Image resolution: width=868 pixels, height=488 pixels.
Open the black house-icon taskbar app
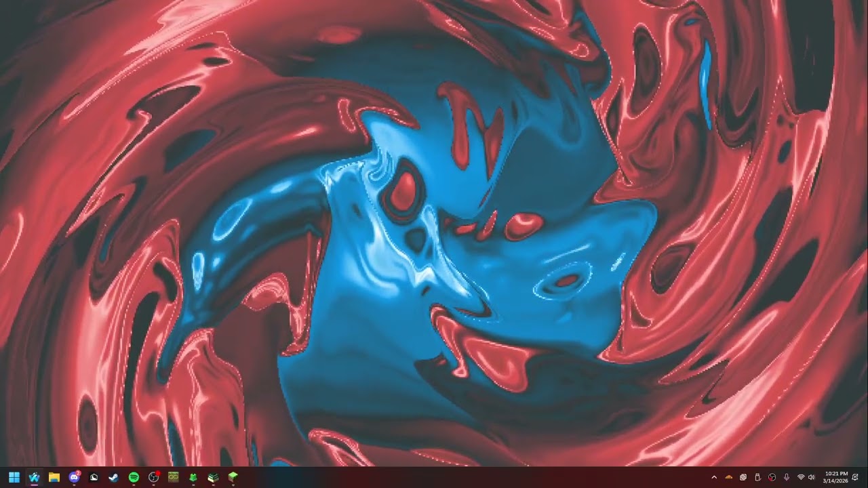coord(94,477)
